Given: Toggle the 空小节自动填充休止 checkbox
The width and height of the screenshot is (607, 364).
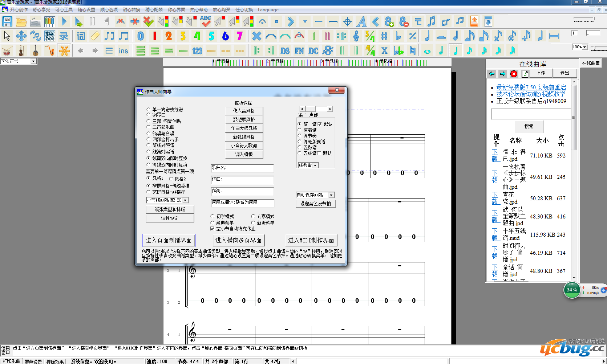Looking at the screenshot, I should [213, 229].
